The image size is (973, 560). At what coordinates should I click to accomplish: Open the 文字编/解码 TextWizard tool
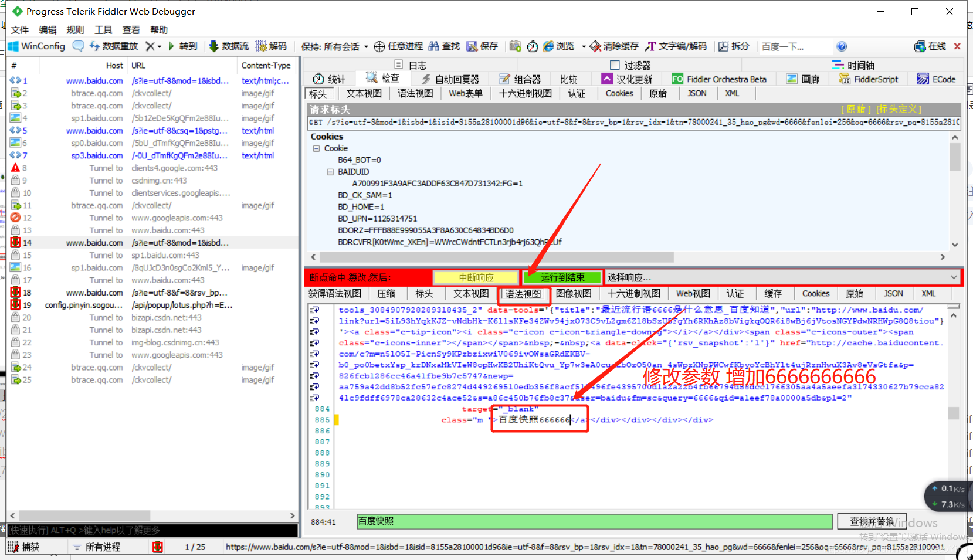tap(676, 46)
